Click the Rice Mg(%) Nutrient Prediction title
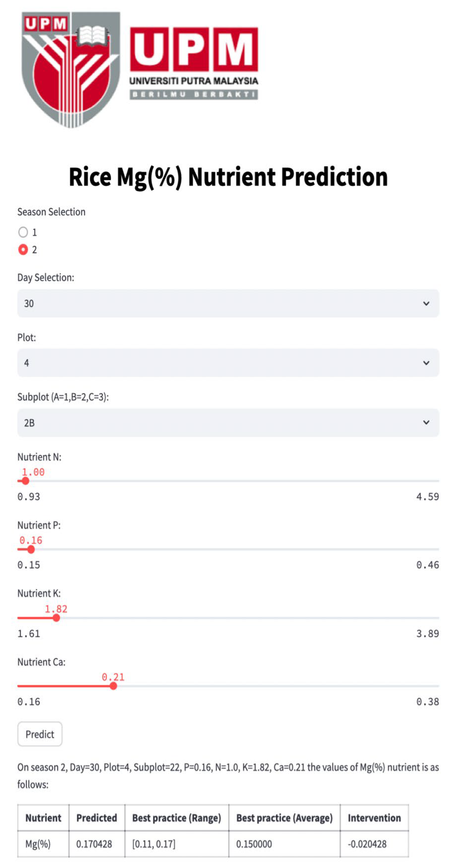 point(228,177)
